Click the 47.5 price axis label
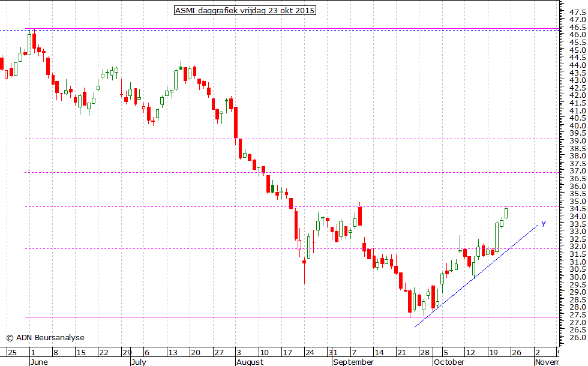588x366 pixels. [577, 11]
